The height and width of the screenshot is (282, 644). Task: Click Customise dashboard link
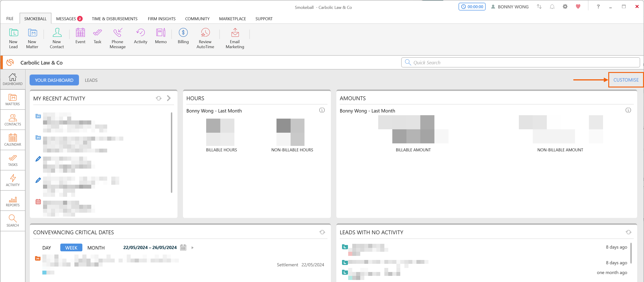[626, 80]
